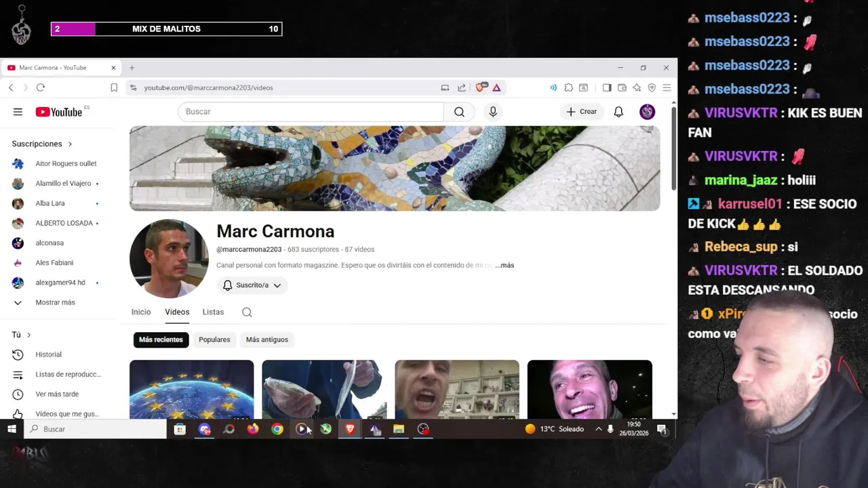Viewport: 868px width, 488px height.
Task: Open Ver más tarde playlist
Action: [x=58, y=394]
